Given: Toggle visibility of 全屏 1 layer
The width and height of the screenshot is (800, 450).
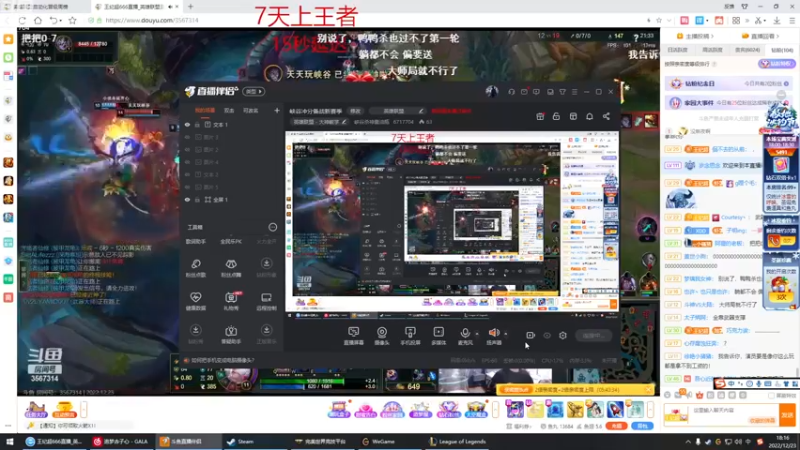Looking at the screenshot, I should 187,200.
